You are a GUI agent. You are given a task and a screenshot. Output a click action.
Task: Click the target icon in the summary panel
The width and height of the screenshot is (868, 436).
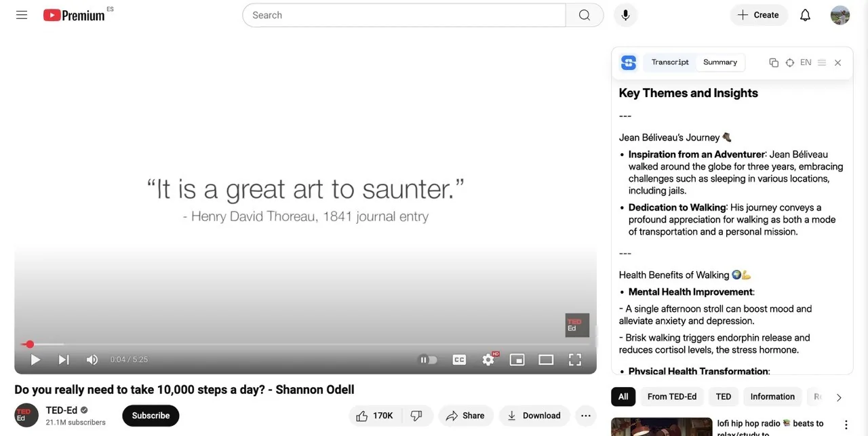[x=790, y=62]
